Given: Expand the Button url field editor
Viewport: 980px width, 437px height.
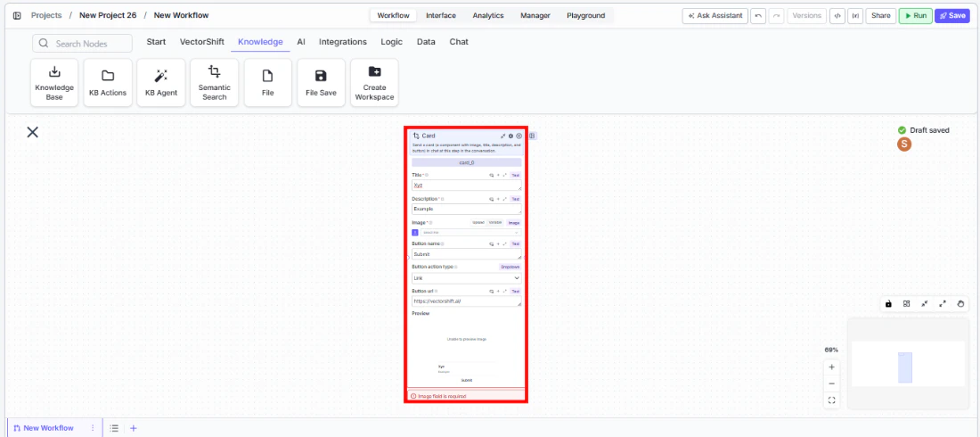Looking at the screenshot, I should click(x=504, y=291).
